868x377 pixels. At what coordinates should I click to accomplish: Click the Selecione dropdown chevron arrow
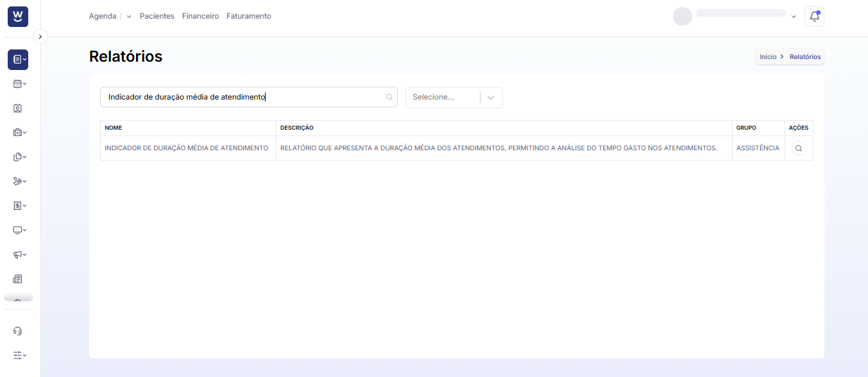tap(491, 98)
